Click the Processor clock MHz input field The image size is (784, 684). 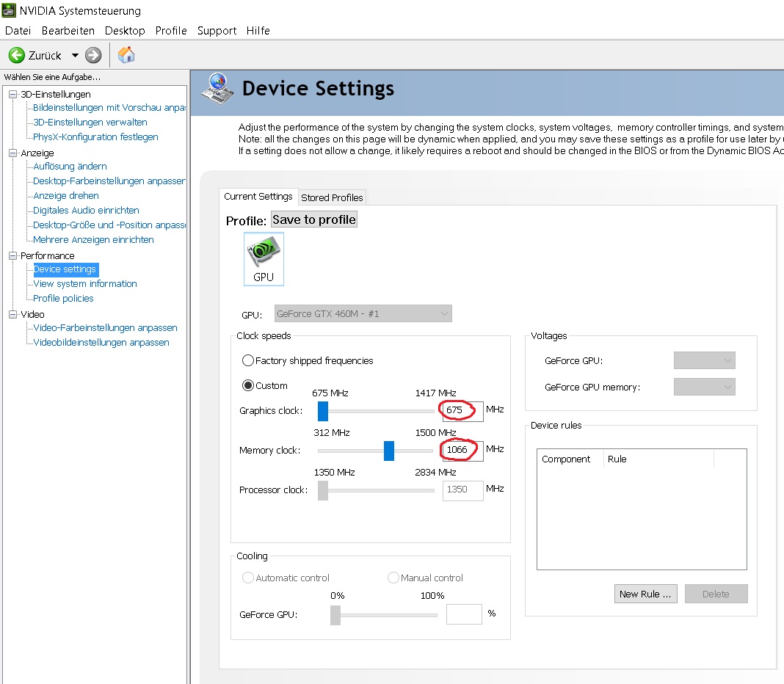point(463,490)
